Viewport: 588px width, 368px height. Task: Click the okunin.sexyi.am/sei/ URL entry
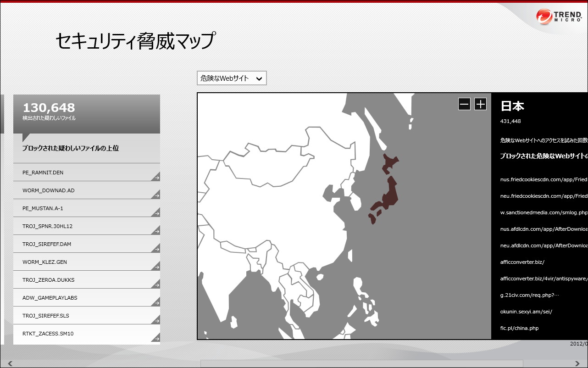click(526, 312)
